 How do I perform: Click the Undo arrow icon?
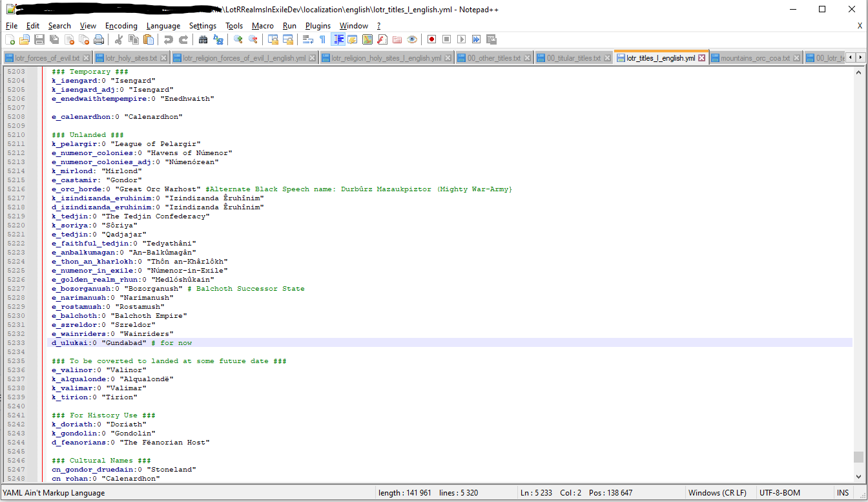[169, 39]
